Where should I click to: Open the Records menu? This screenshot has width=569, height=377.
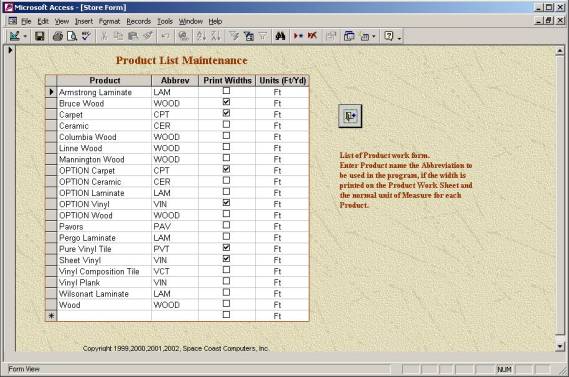[x=139, y=21]
